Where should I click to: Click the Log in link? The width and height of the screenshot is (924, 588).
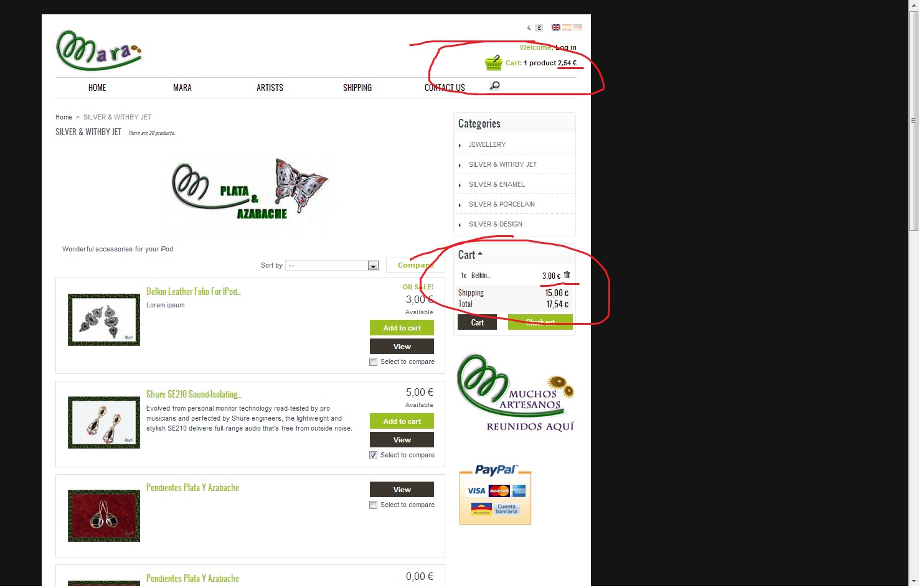(566, 47)
